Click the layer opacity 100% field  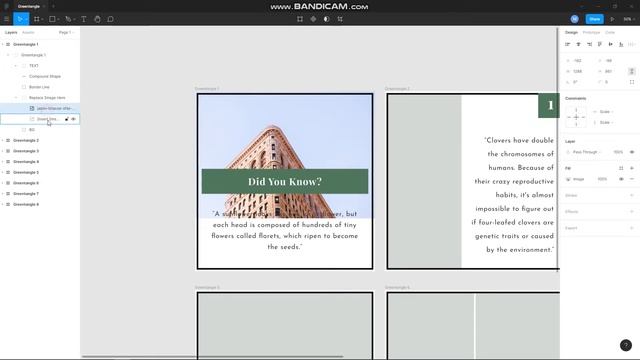pyautogui.click(x=618, y=152)
